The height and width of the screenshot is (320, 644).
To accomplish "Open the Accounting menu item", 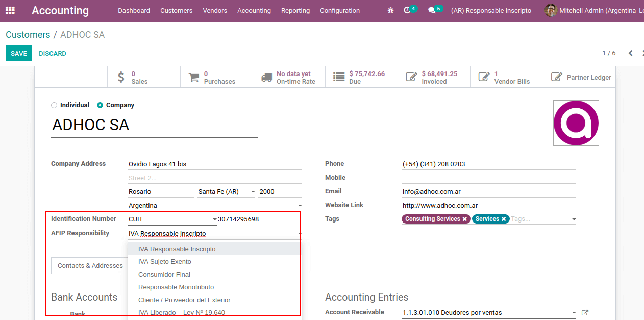I will pos(254,10).
